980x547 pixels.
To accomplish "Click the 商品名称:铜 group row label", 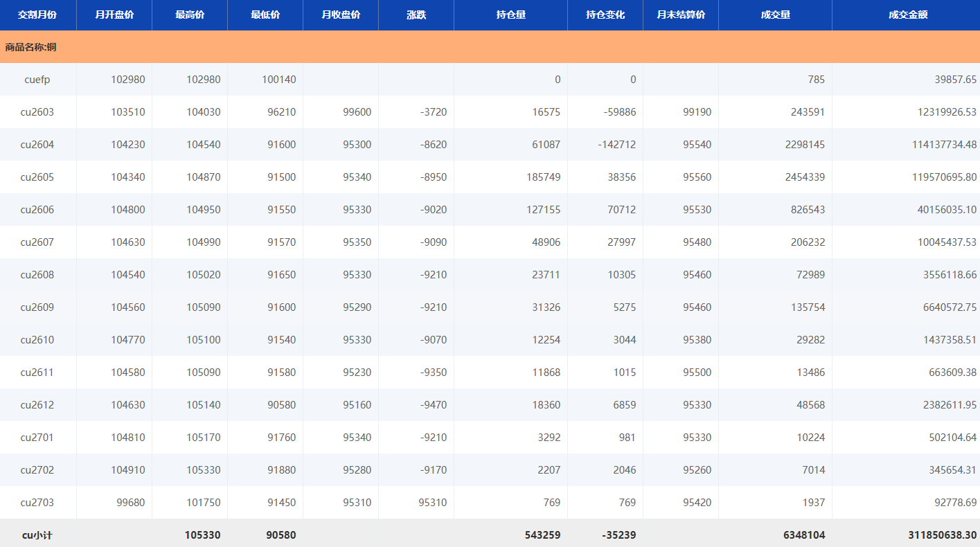I will pyautogui.click(x=31, y=47).
